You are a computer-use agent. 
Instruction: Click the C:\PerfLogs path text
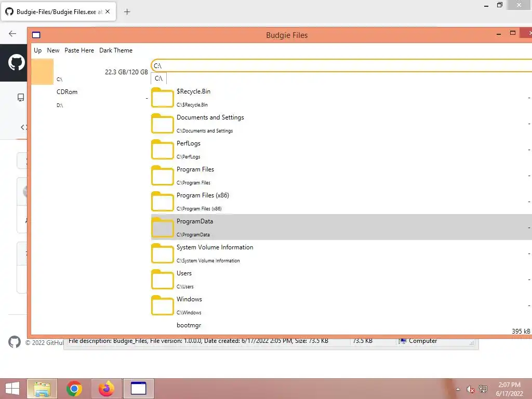(188, 157)
